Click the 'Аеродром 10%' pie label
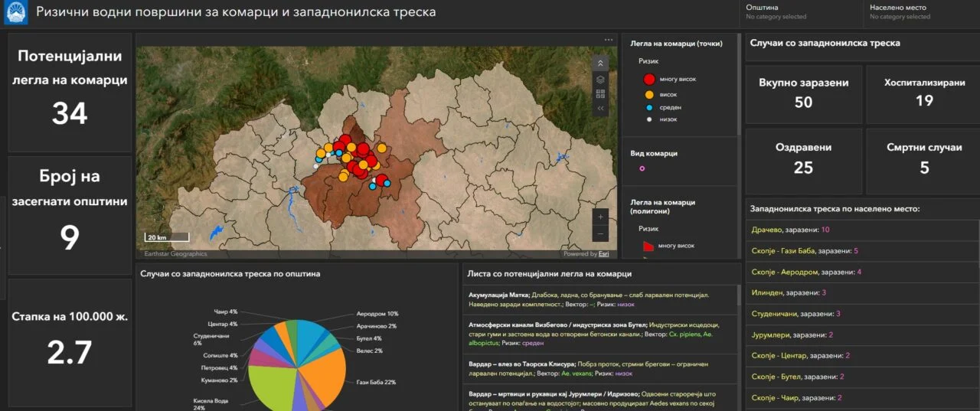 [x=377, y=314]
